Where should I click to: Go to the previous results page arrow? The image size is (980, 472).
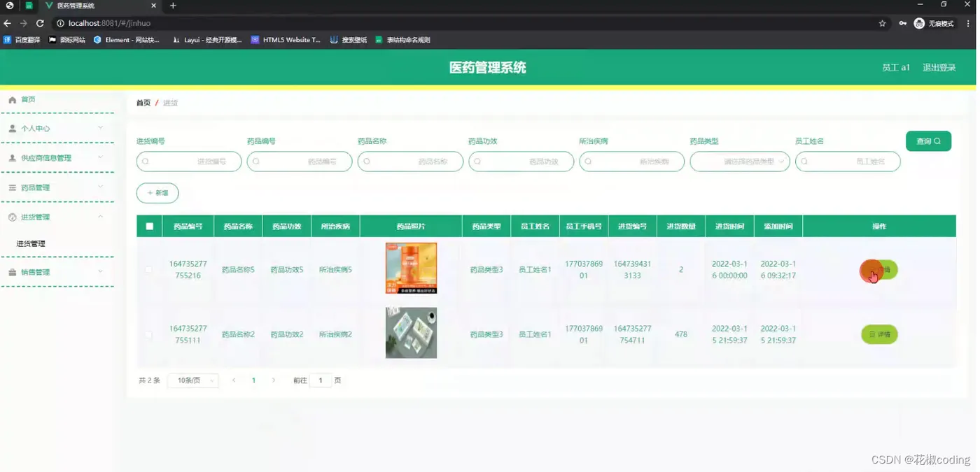tap(234, 380)
